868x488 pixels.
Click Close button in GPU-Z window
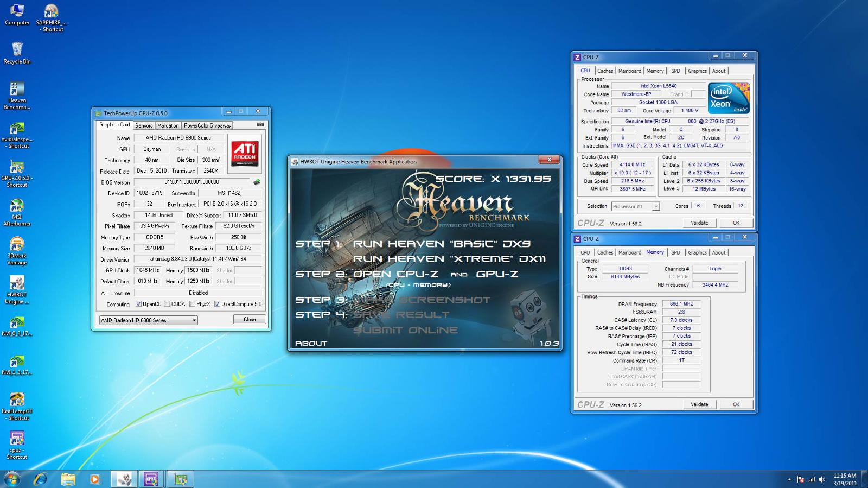coord(250,320)
